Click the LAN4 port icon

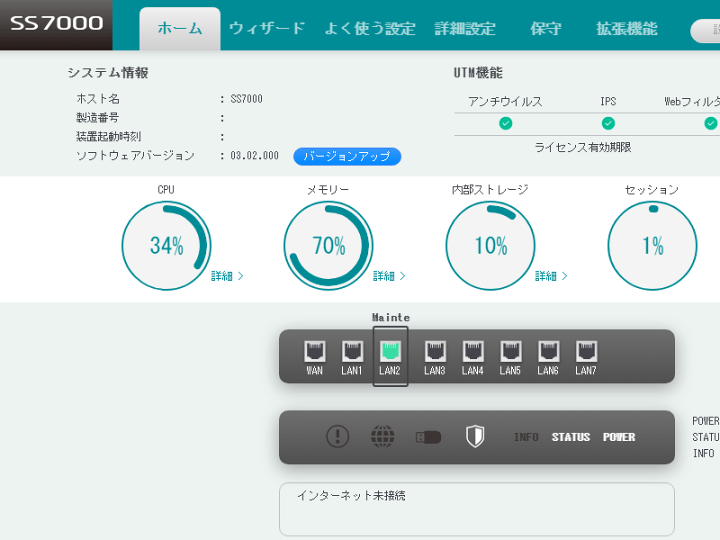click(x=473, y=352)
